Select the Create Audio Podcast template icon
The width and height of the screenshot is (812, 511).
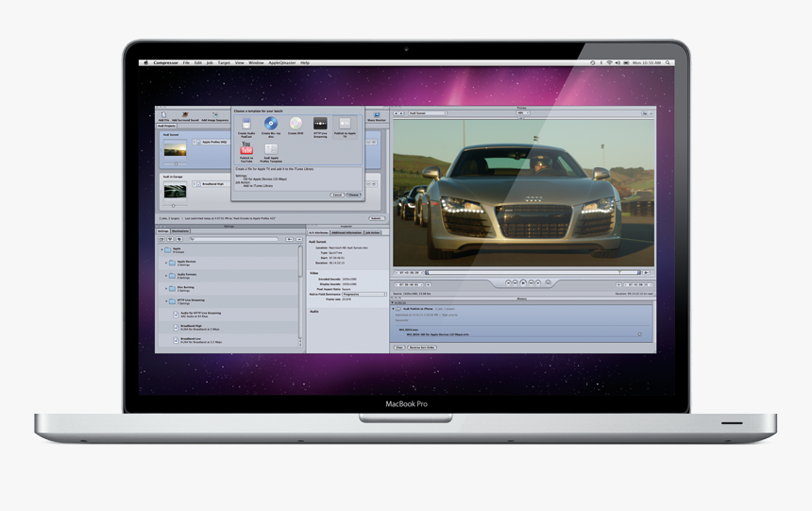246,125
